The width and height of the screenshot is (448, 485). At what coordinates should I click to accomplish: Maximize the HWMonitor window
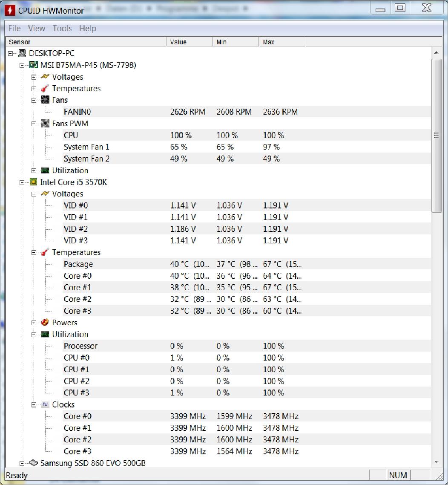[400, 8]
